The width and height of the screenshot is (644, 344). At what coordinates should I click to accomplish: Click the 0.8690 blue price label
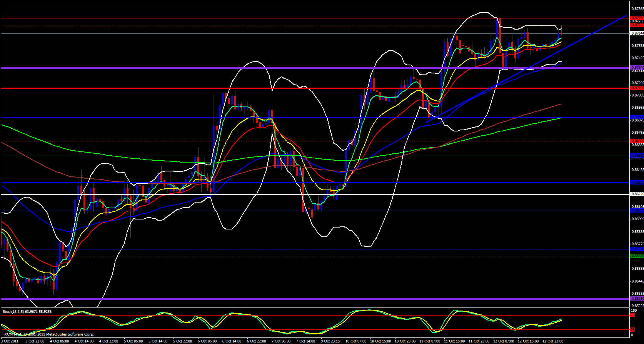636,117
